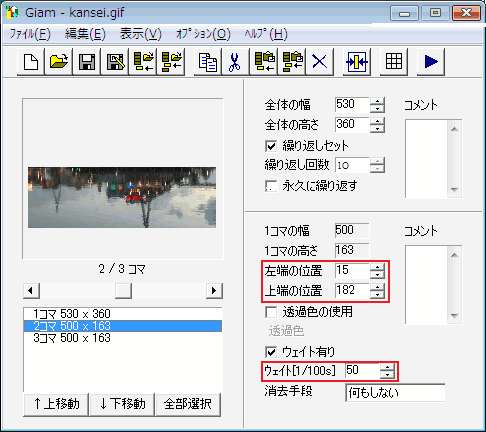486x432 pixels.
Task: Click the copy frame icon
Action: pyautogui.click(x=207, y=62)
